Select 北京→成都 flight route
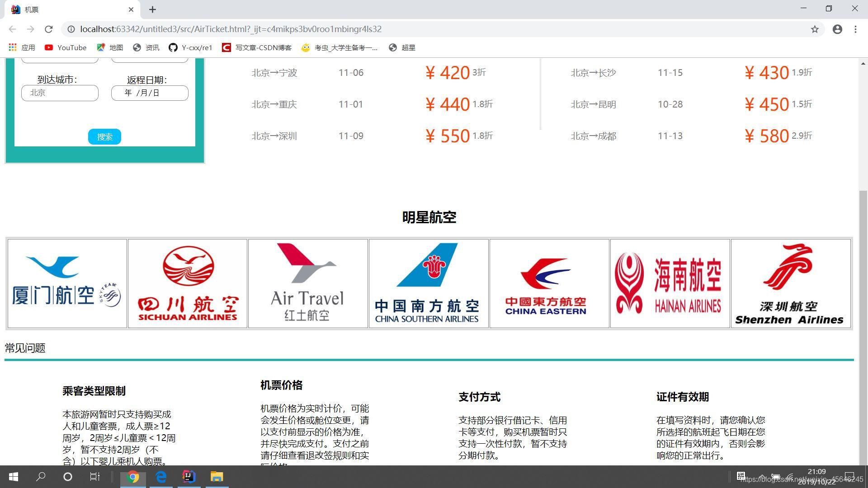The image size is (868, 488). pyautogui.click(x=593, y=136)
